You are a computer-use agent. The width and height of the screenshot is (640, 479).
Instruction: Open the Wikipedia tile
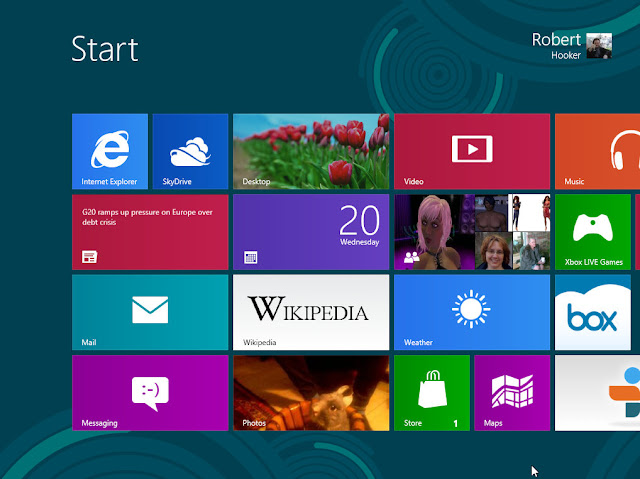311,312
